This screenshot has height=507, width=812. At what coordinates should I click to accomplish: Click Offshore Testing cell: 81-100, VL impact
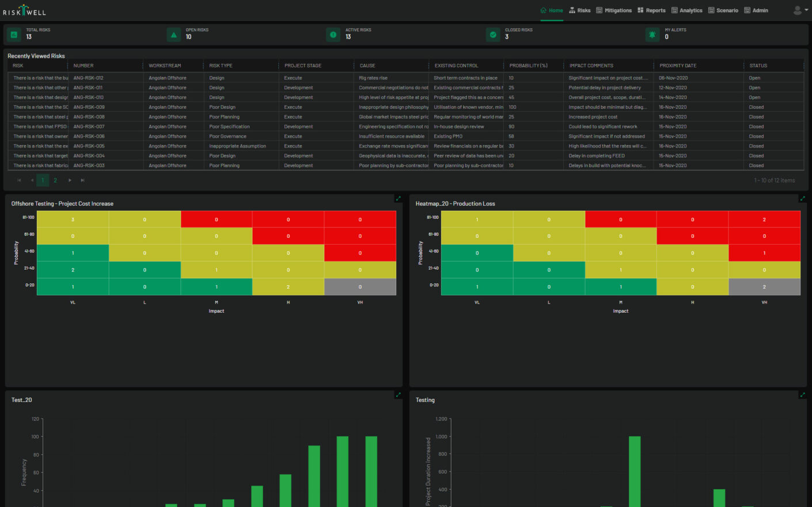73,220
